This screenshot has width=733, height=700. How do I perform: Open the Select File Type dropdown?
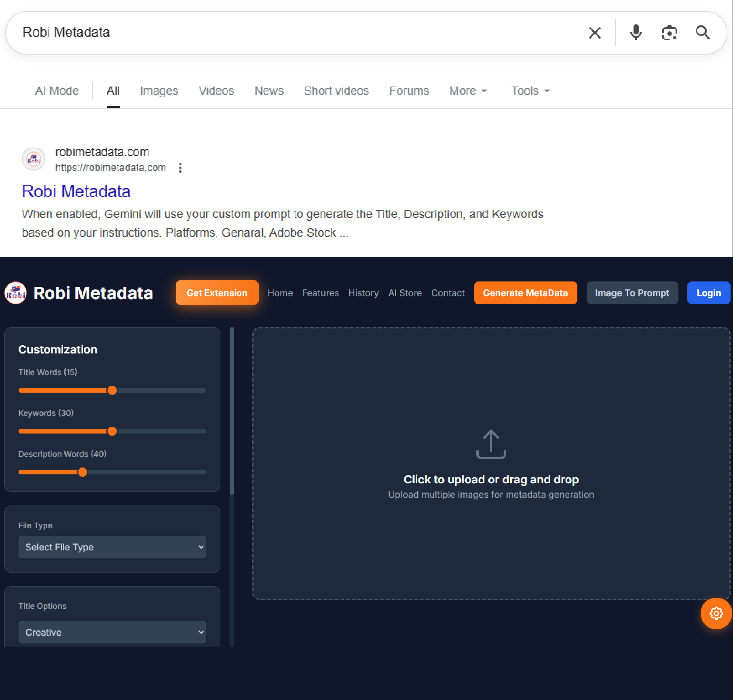coord(112,547)
